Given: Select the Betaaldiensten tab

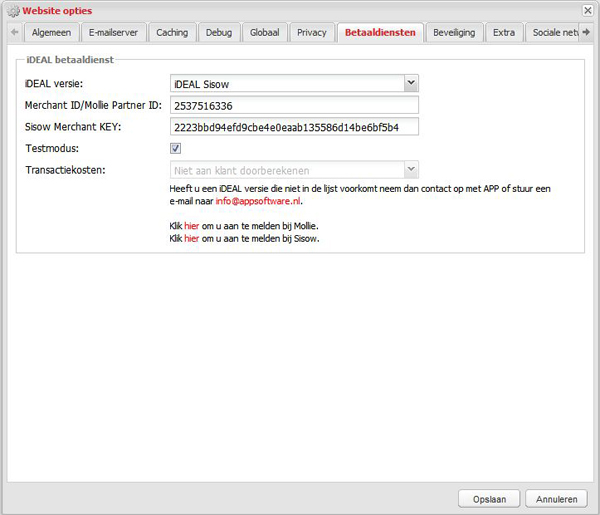Looking at the screenshot, I should [x=380, y=33].
